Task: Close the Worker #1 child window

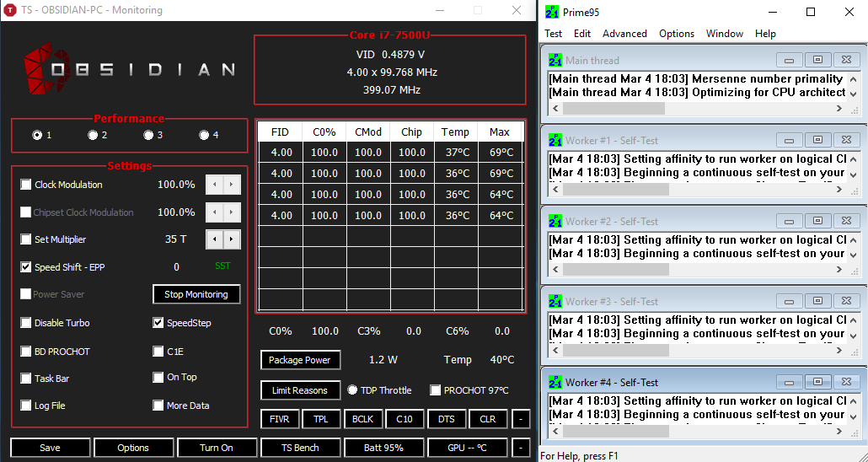Action: 846,140
